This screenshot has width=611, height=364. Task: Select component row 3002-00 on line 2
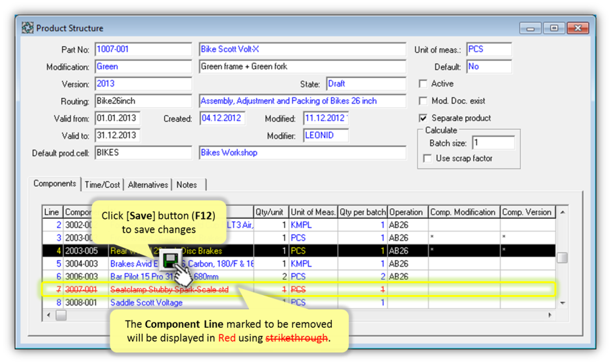point(299,225)
